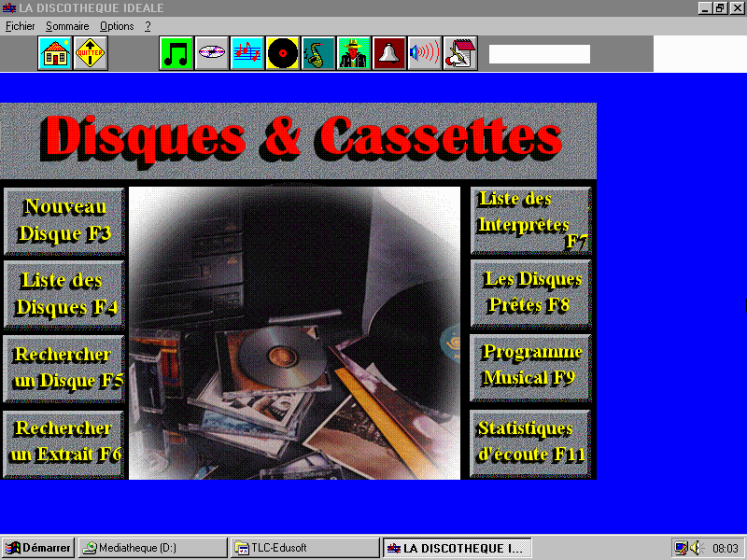Click the Quitter sign icon
This screenshot has height=560, width=747.
(91, 54)
